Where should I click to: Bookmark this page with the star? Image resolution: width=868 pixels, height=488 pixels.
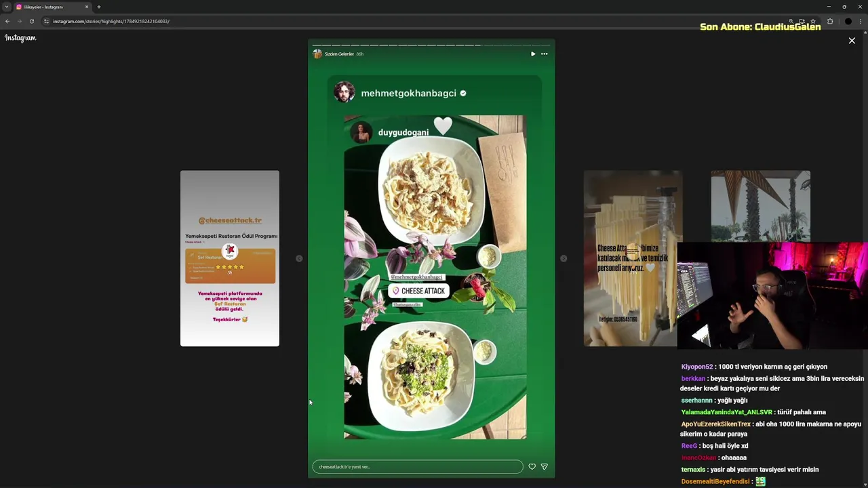[x=812, y=21]
